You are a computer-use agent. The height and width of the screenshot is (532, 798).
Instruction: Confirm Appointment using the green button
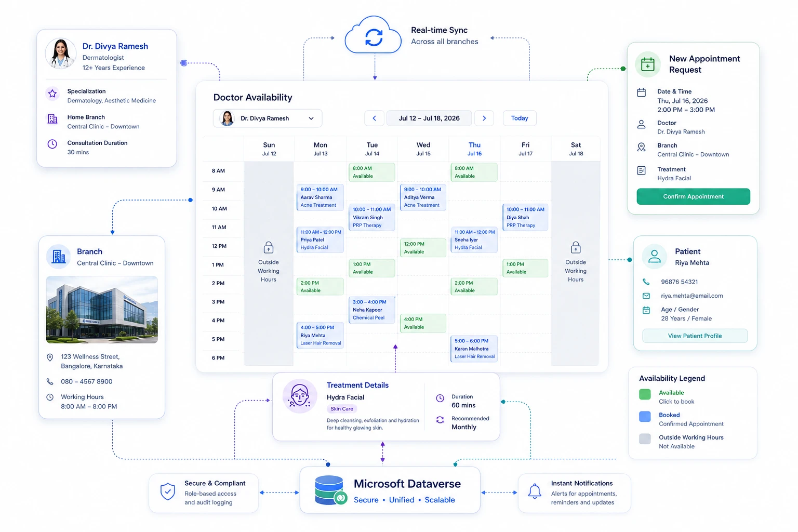click(x=693, y=196)
